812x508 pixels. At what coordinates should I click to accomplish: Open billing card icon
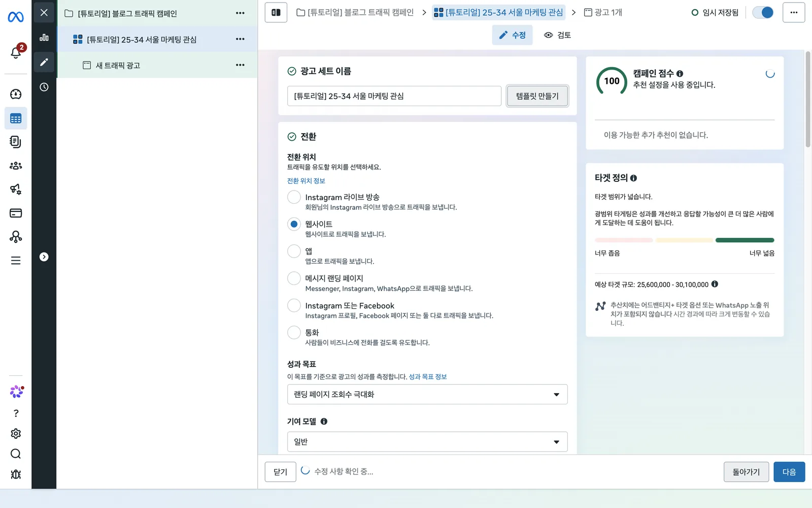tap(16, 213)
